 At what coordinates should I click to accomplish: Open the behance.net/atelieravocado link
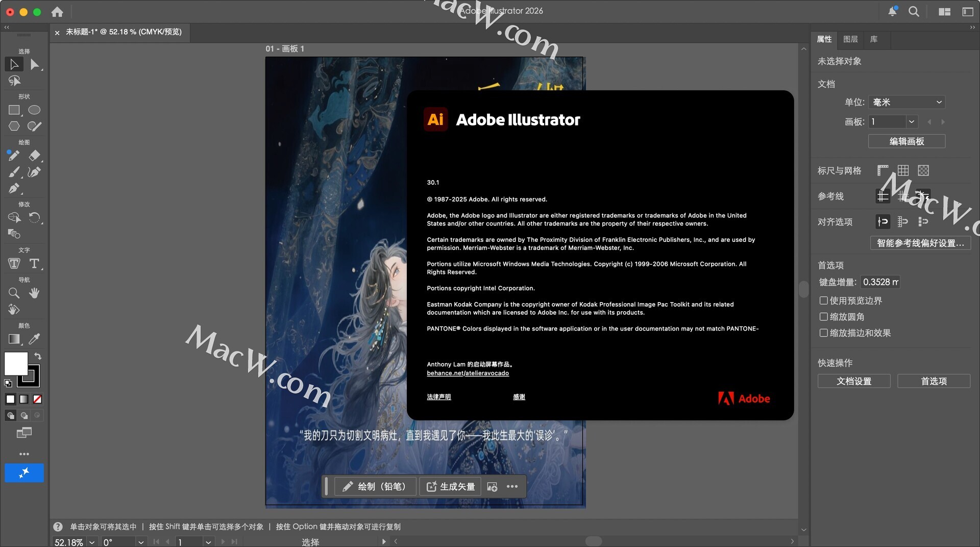pyautogui.click(x=468, y=373)
